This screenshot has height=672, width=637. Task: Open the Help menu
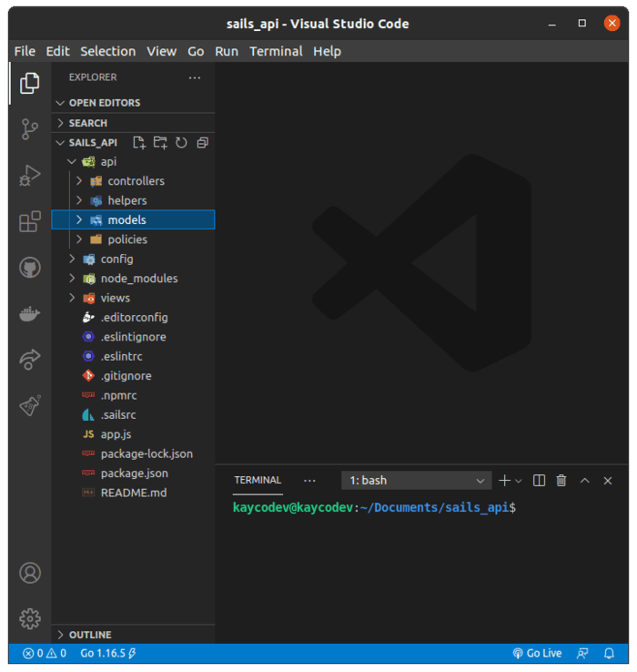click(327, 51)
